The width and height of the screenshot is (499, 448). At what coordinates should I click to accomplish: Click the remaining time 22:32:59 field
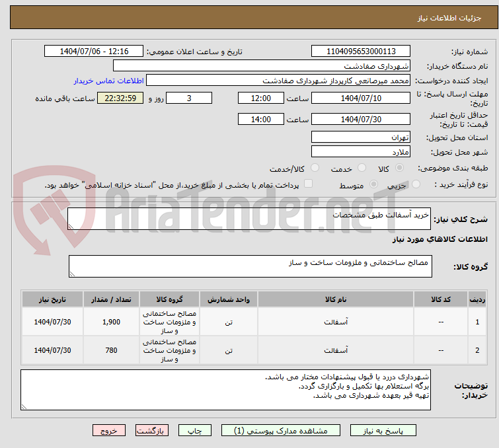(120, 98)
